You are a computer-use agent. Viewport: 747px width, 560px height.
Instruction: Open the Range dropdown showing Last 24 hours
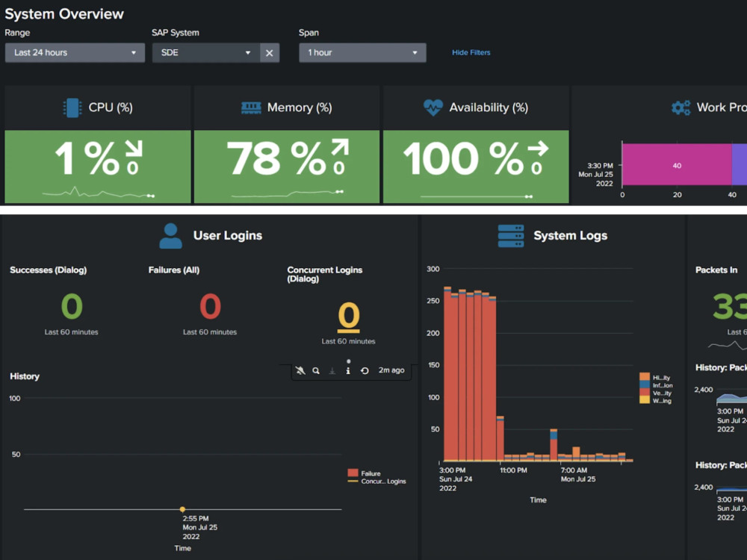[x=75, y=52]
